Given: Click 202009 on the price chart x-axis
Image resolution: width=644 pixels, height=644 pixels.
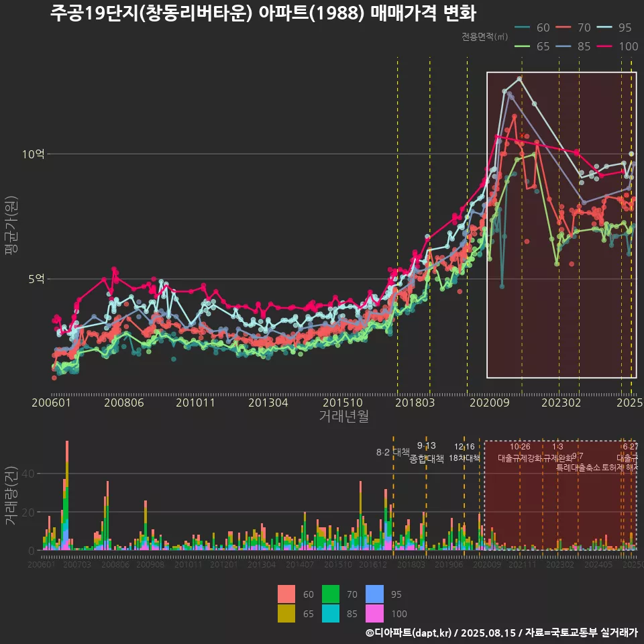Looking at the screenshot, I should point(490,402).
